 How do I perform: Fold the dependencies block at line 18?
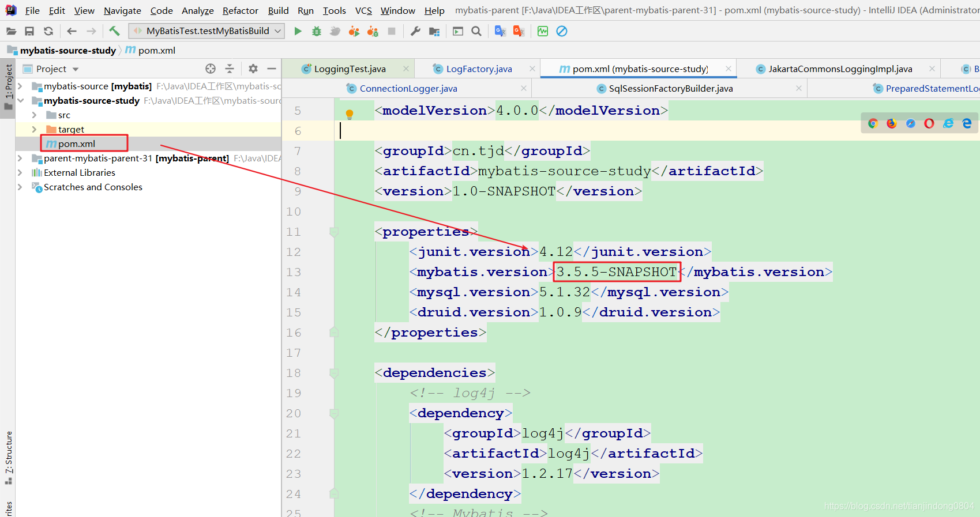tap(334, 373)
